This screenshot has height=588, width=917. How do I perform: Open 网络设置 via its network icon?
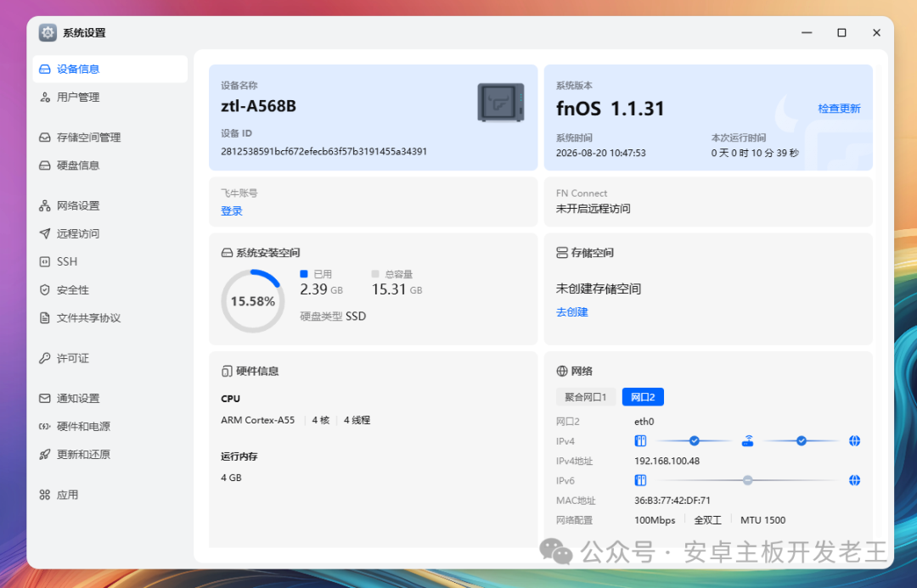(45, 205)
